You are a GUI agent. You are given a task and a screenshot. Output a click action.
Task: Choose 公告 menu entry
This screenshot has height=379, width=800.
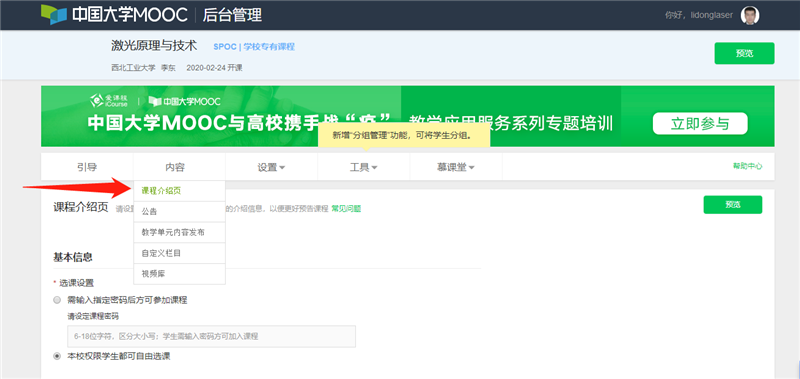(179, 212)
